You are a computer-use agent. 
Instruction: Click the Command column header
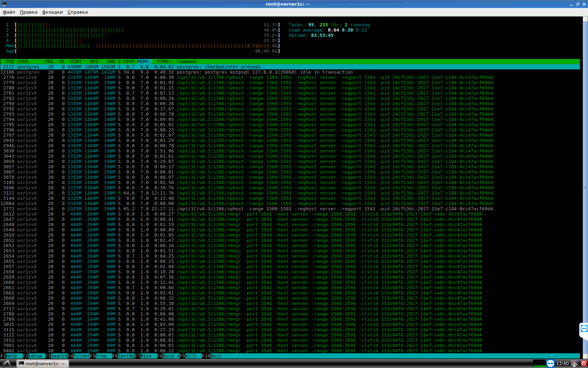pyautogui.click(x=187, y=62)
